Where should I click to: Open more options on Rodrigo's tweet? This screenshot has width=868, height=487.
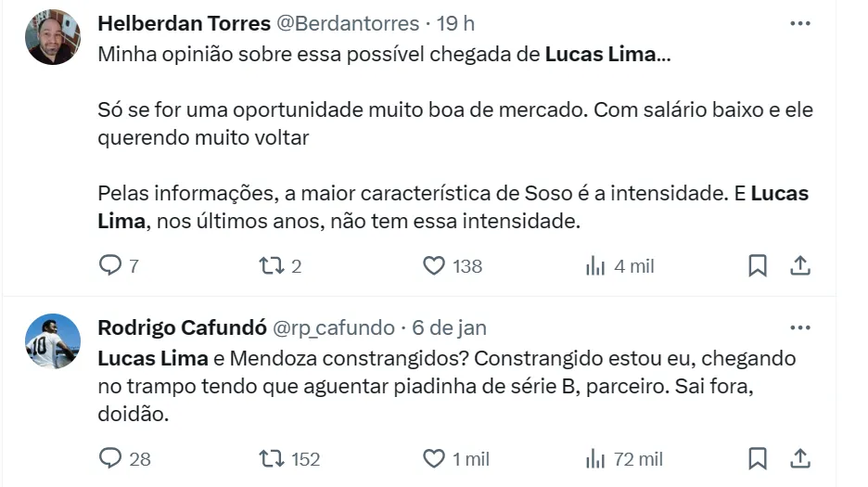pyautogui.click(x=799, y=327)
